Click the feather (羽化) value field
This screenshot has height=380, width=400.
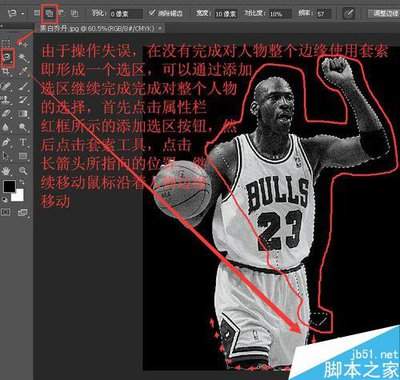[x=126, y=14]
